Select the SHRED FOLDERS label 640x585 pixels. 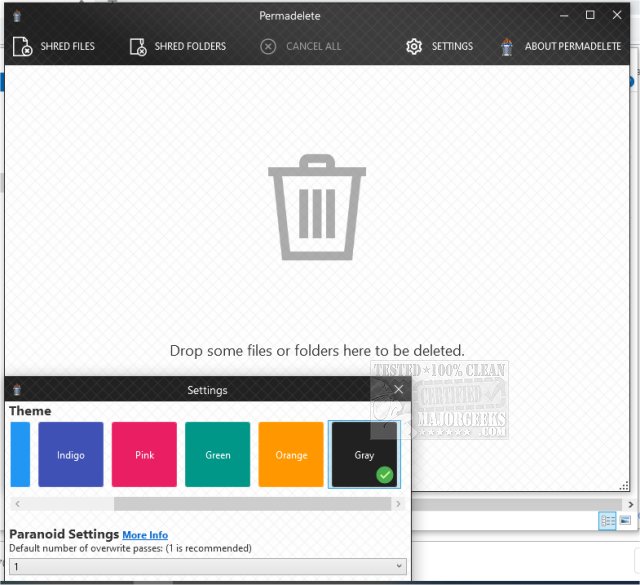point(190,46)
